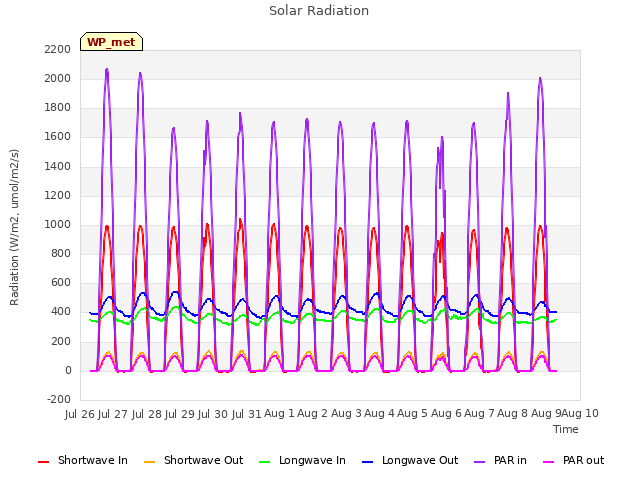Click the purple PAR in legend swatch

[480, 462]
